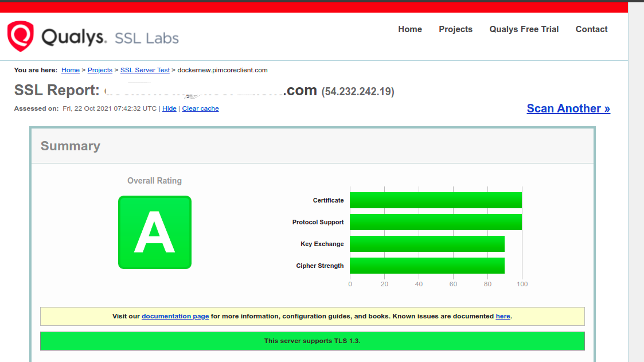The height and width of the screenshot is (362, 644).
Task: Click the 'This server supports TLS 1.3.' banner
Action: tap(312, 341)
